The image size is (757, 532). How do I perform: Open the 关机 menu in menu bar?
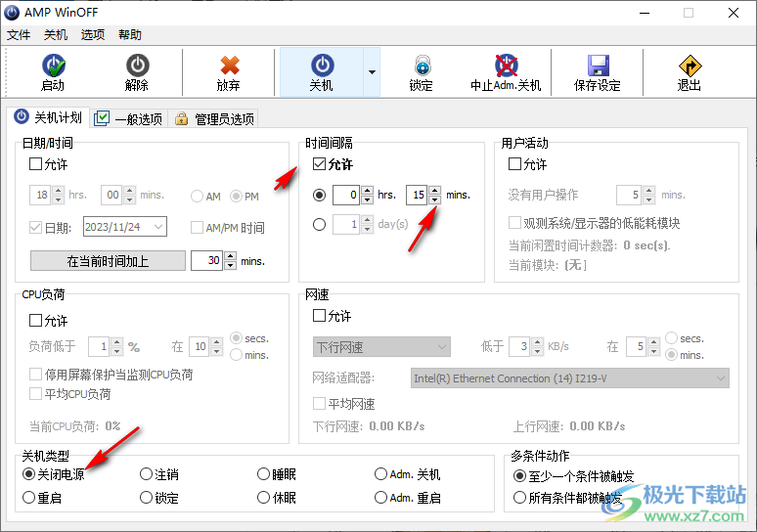(56, 35)
